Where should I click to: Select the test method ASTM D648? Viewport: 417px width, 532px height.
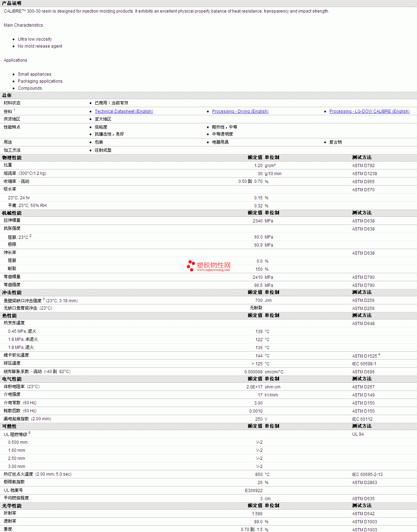(363, 324)
